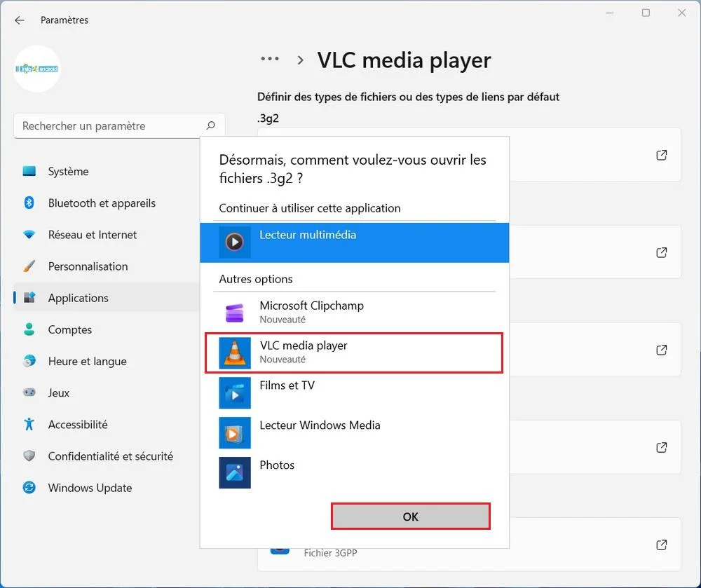Open Confidentialité et sécurité settings
This screenshot has width=701, height=588.
(x=107, y=456)
